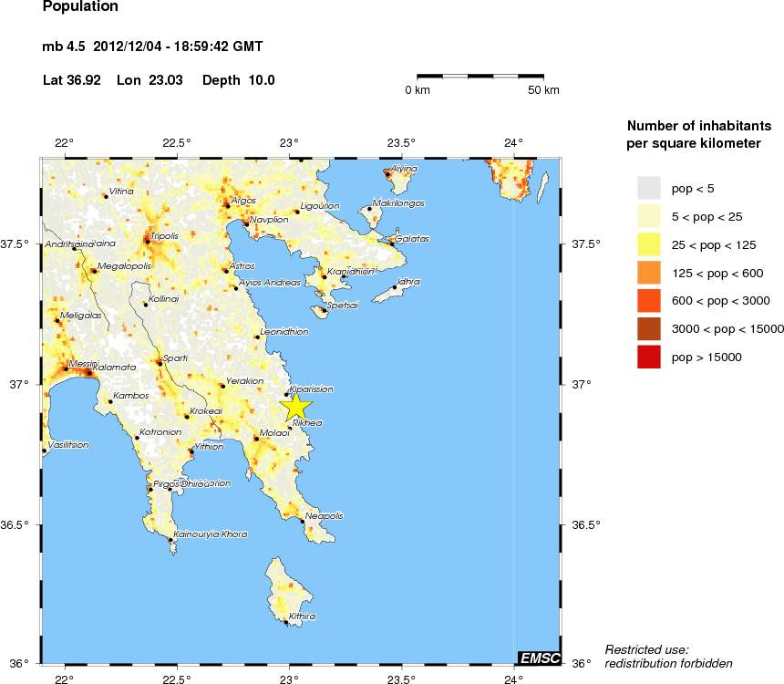Viewport: 784px width, 684px height.
Task: Click the 'Leonidhion' town label
Action: [x=284, y=331]
